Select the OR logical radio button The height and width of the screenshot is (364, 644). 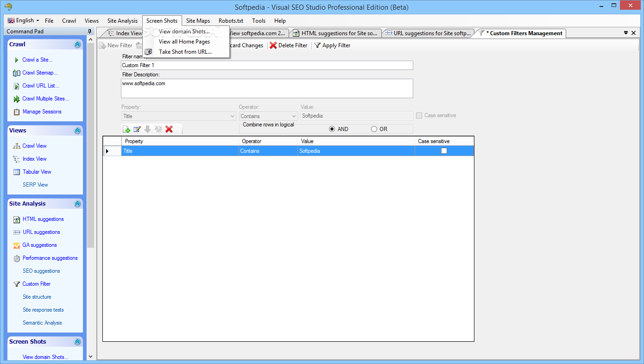click(374, 129)
